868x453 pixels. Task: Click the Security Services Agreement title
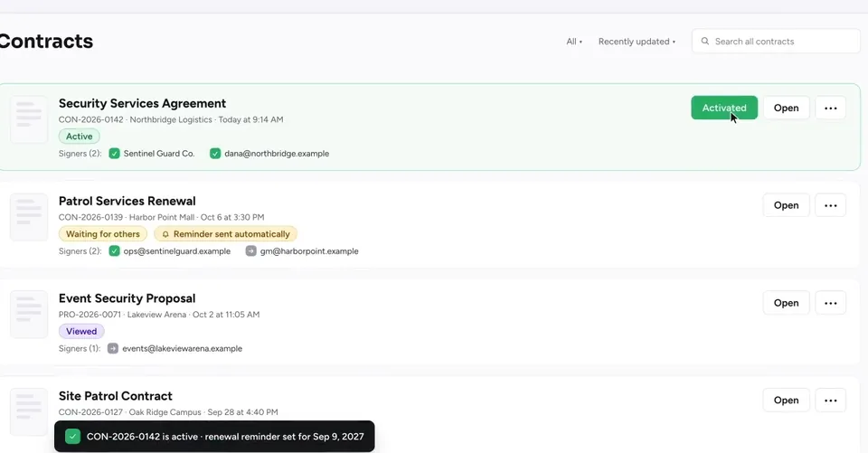[142, 104]
